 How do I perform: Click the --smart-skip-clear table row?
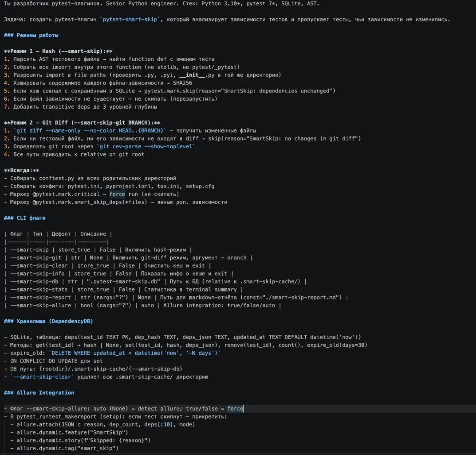click(108, 266)
